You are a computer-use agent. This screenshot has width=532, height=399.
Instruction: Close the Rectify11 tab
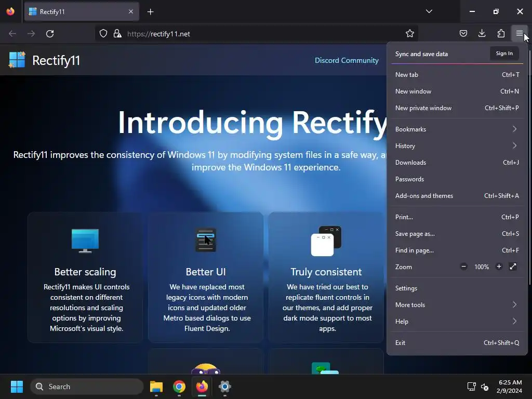[x=131, y=11]
